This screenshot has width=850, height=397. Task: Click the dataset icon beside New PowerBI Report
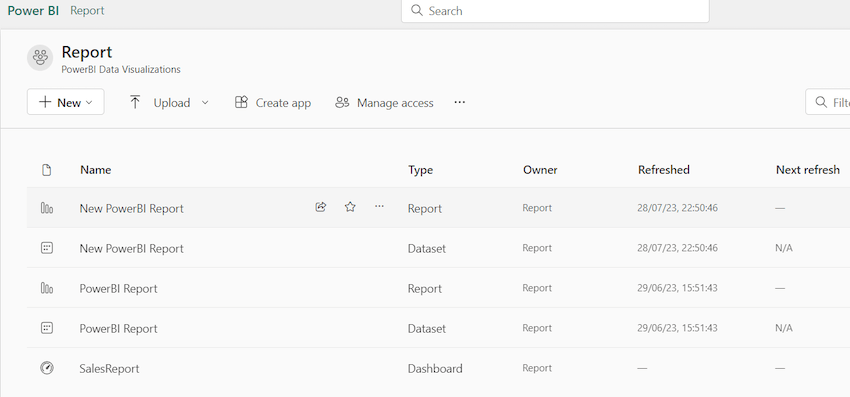click(x=47, y=248)
